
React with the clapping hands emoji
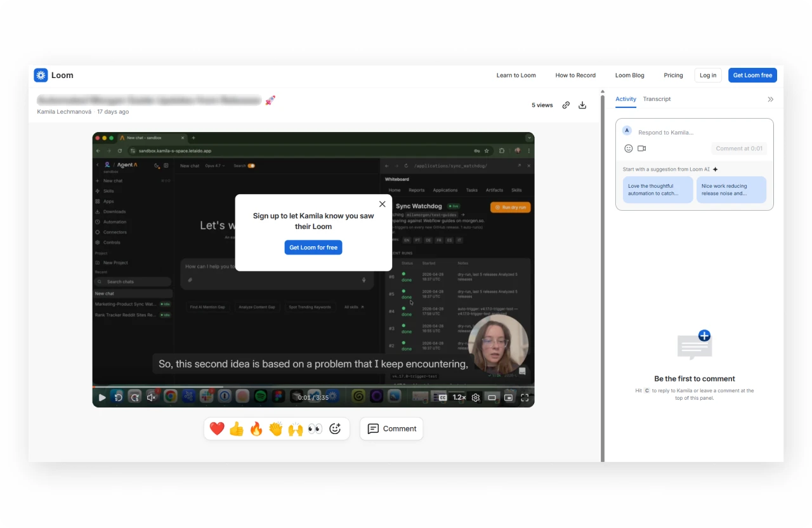click(x=275, y=429)
